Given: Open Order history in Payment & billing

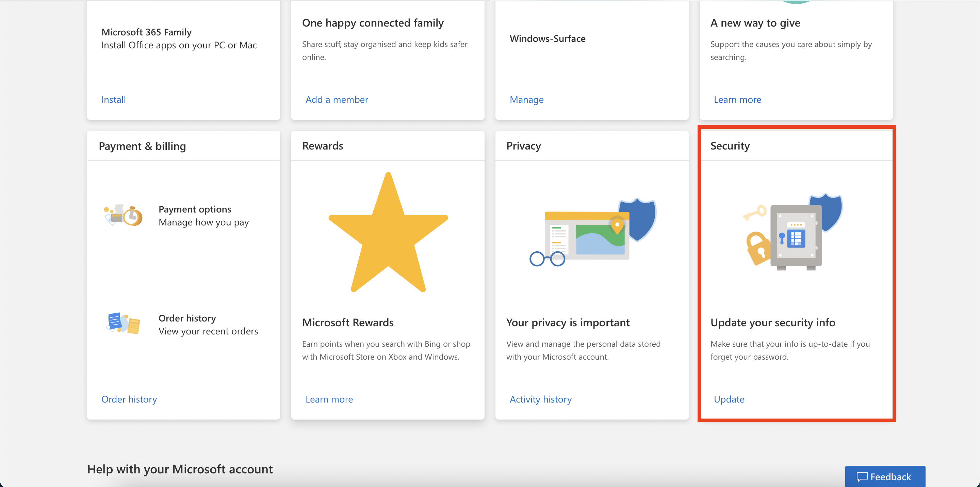Looking at the screenshot, I should [x=129, y=399].
